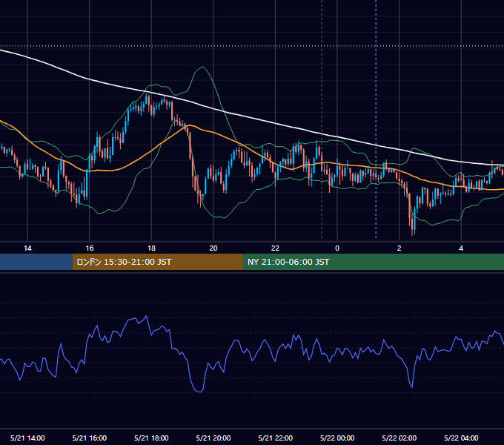
Task: Click the gray dotted vertical marker line
Action: [x=322, y=119]
